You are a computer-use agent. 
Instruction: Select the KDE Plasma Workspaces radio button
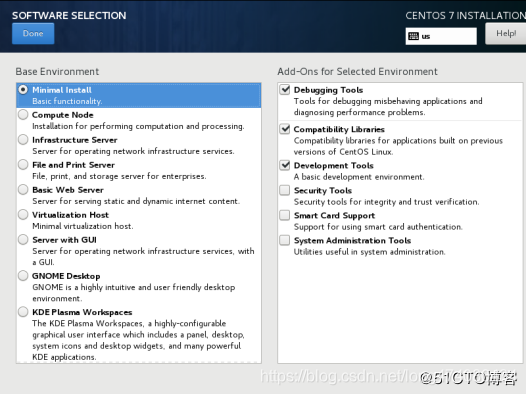[23, 312]
